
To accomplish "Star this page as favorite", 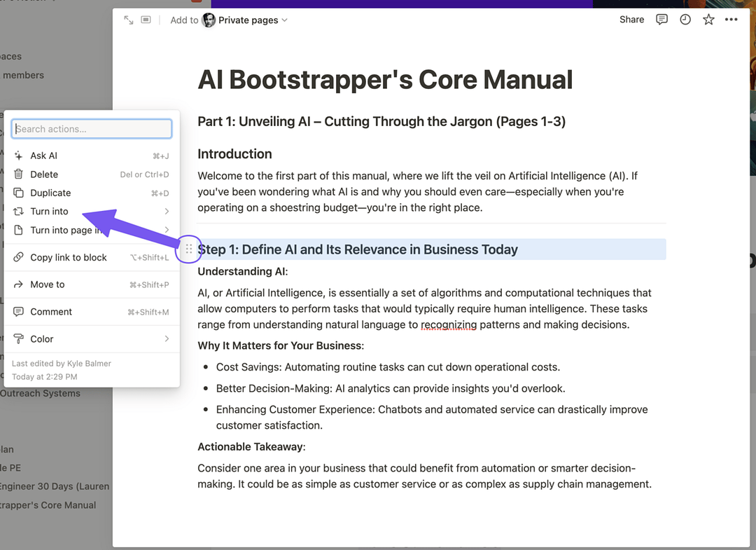I will click(708, 20).
